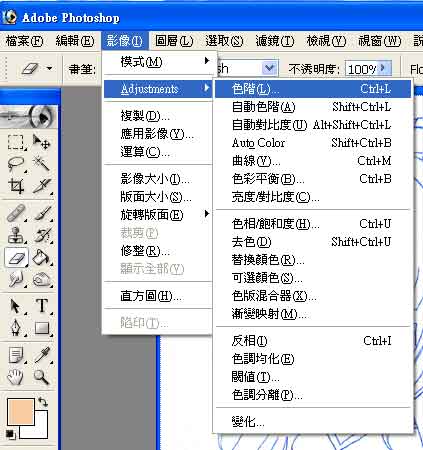This screenshot has width=423, height=450.
Task: Choose 色調均化(E) command
Action: point(313,359)
